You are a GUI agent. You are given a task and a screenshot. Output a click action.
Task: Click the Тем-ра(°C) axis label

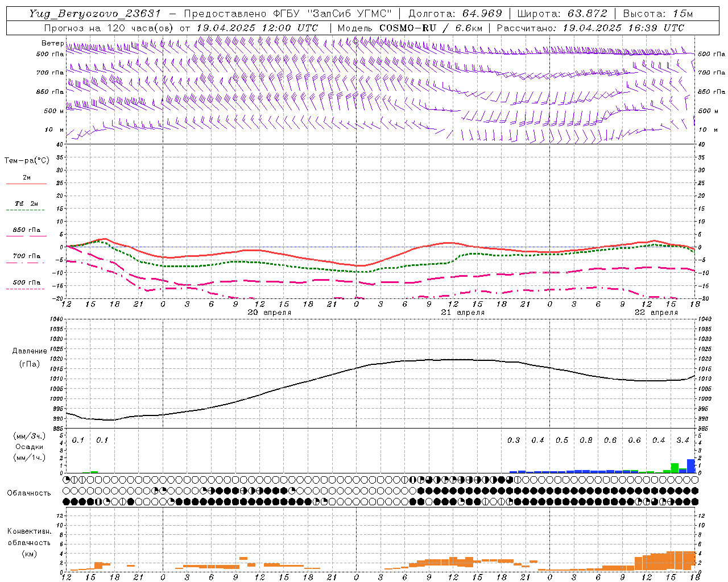27,161
